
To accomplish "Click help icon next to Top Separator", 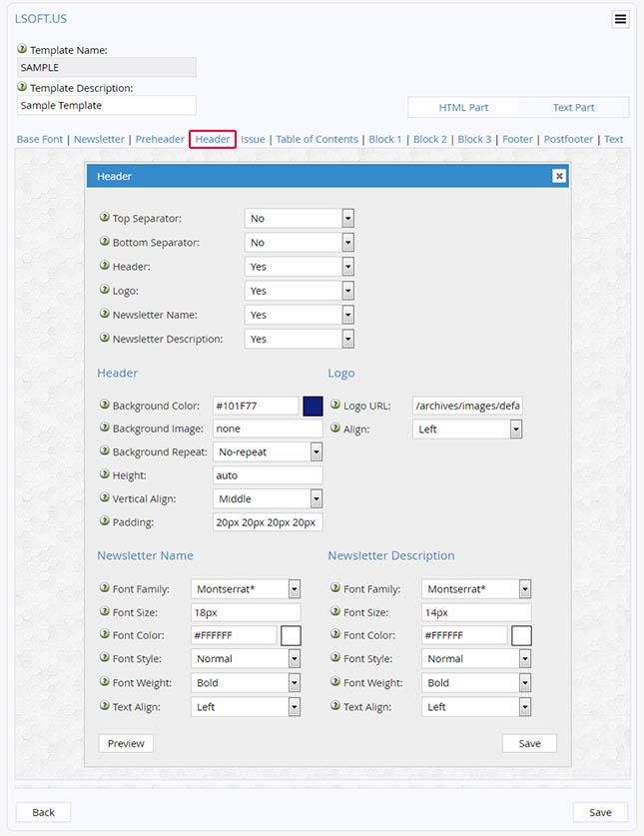I will [105, 217].
